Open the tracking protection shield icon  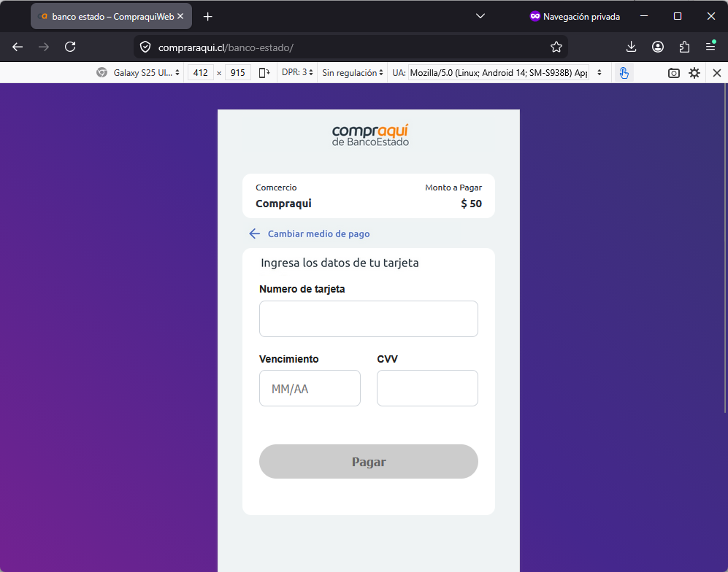pyautogui.click(x=145, y=47)
